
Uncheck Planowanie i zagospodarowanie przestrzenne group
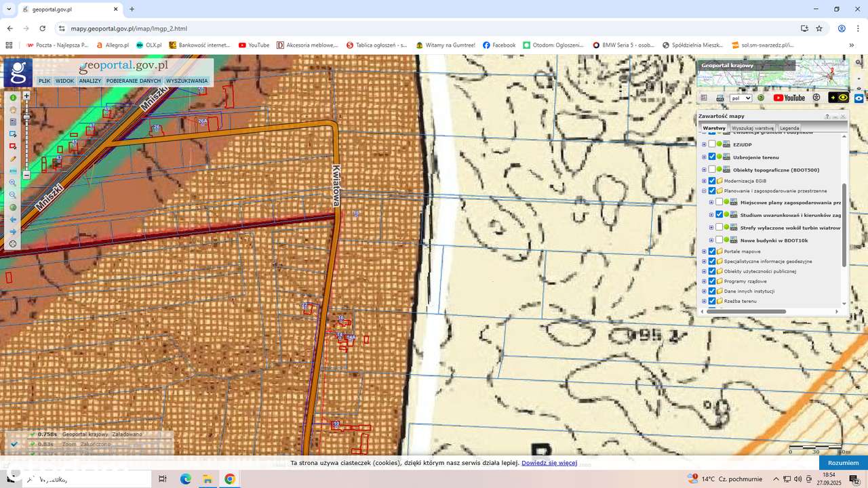(712, 191)
